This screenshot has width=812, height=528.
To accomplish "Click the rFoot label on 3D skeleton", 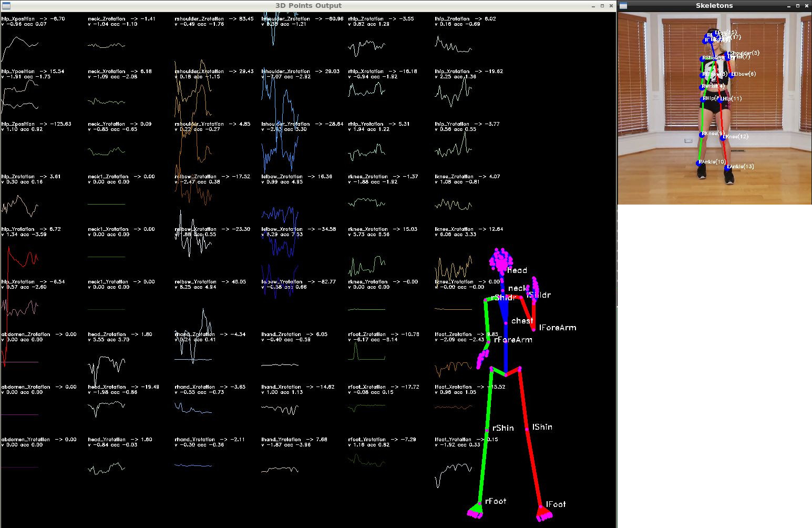I will [x=496, y=501].
